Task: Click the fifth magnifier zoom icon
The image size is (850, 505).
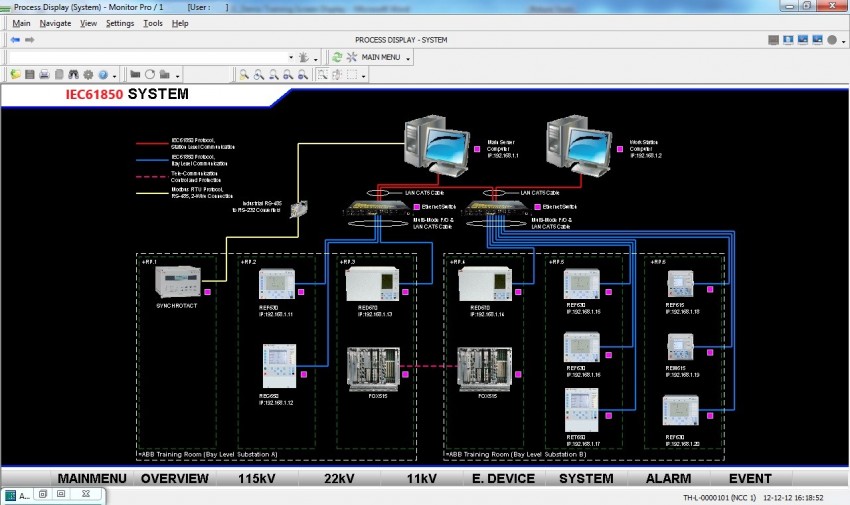Action: tap(303, 75)
